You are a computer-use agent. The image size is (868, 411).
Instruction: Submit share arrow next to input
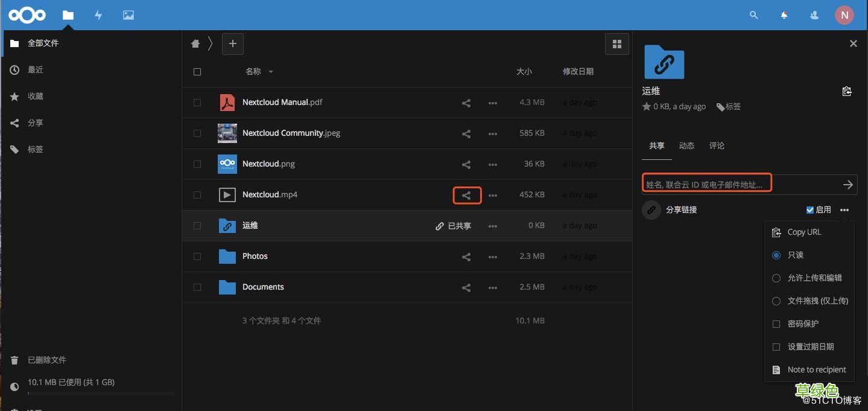(x=848, y=185)
